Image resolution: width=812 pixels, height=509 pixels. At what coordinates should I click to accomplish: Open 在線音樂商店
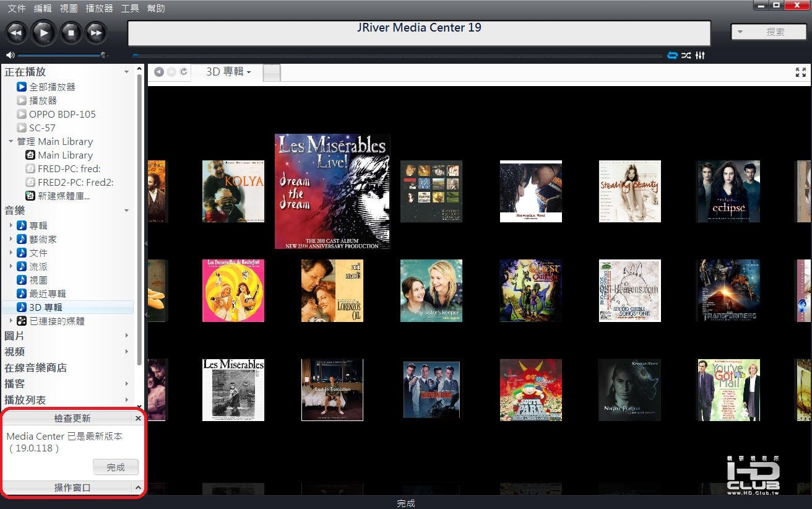(36, 368)
